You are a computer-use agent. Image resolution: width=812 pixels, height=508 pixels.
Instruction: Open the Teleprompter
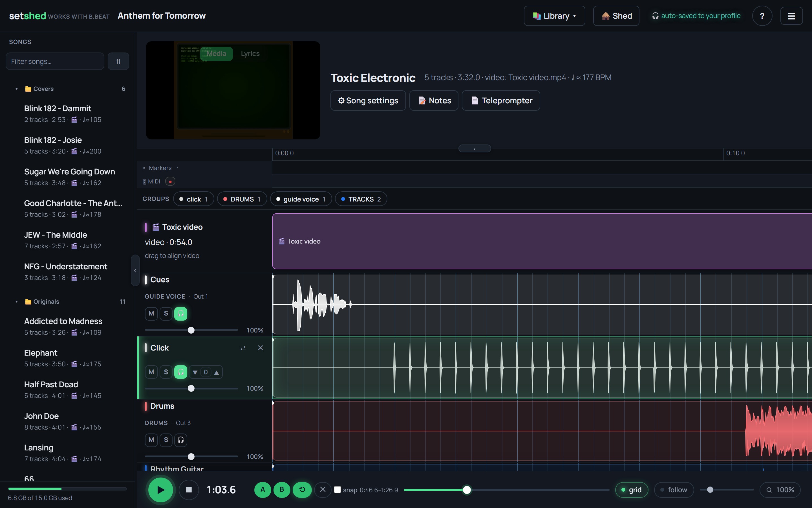[x=501, y=101]
